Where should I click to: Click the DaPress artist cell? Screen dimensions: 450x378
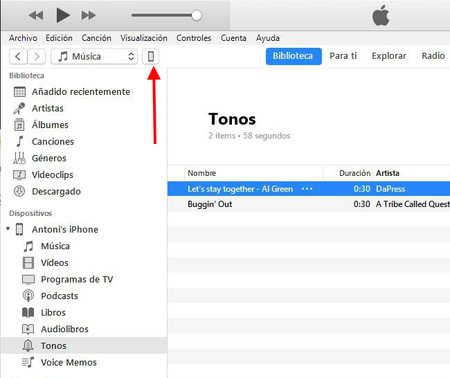point(390,189)
